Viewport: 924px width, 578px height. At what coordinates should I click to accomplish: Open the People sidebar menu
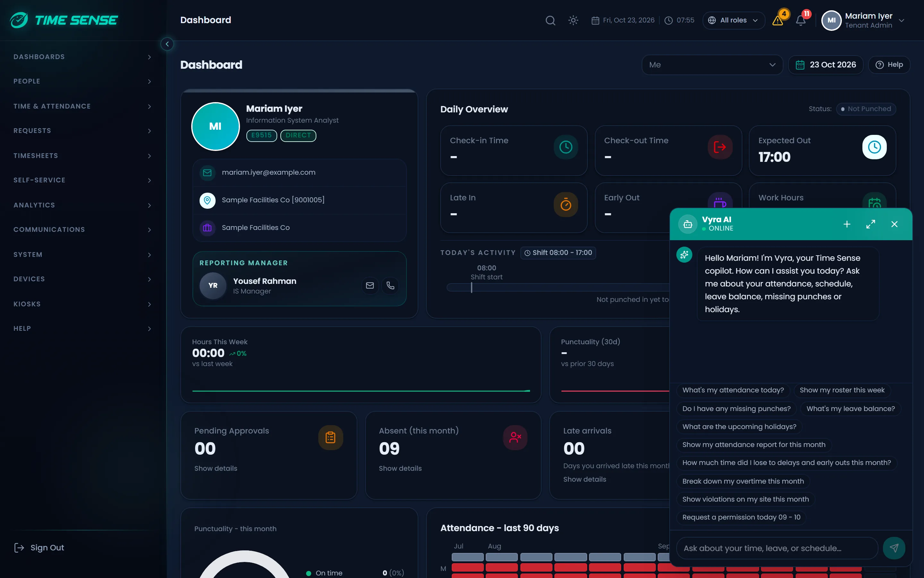(x=83, y=82)
